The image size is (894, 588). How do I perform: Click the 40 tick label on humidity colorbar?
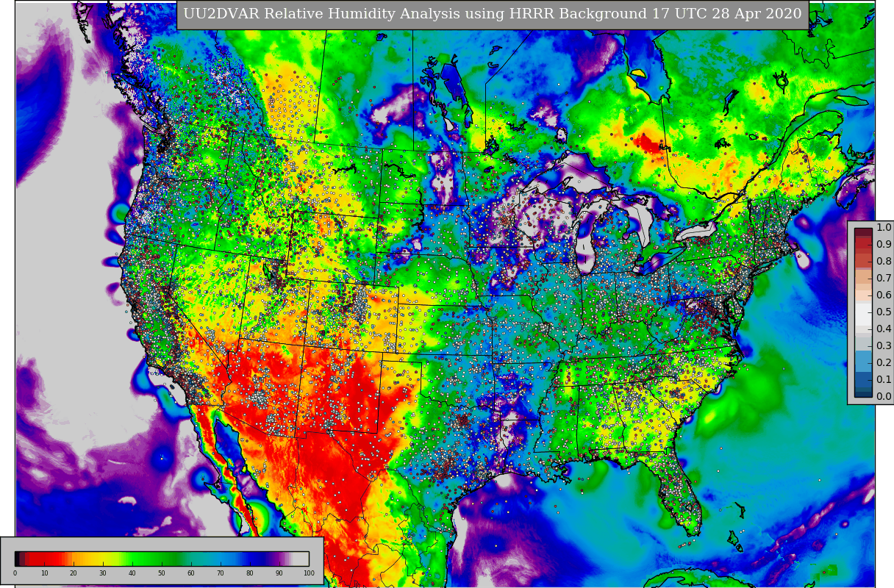[x=132, y=573]
